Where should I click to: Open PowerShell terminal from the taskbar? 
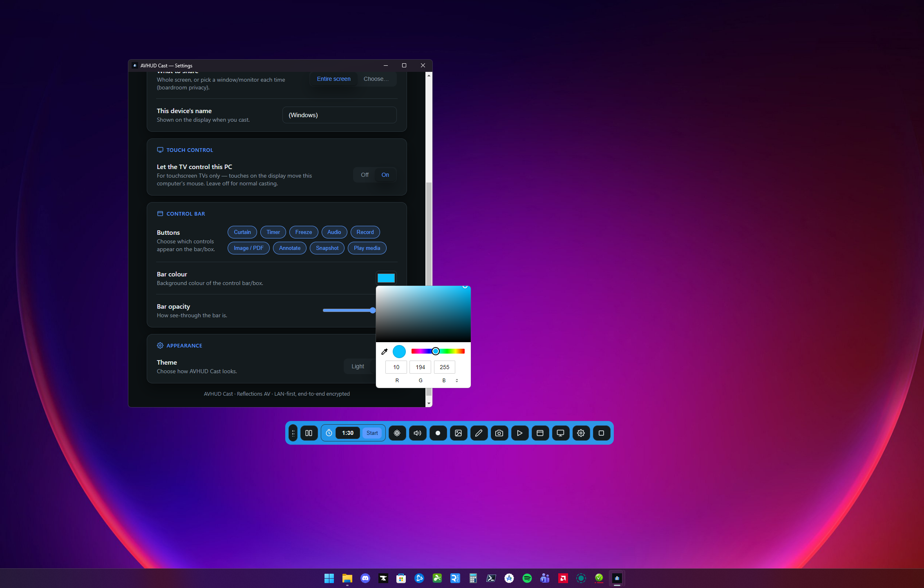click(x=491, y=578)
